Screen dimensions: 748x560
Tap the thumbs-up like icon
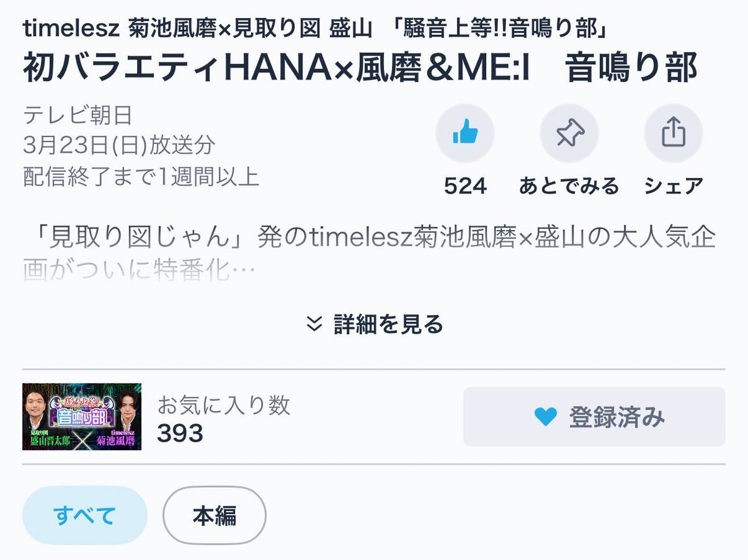pyautogui.click(x=465, y=133)
